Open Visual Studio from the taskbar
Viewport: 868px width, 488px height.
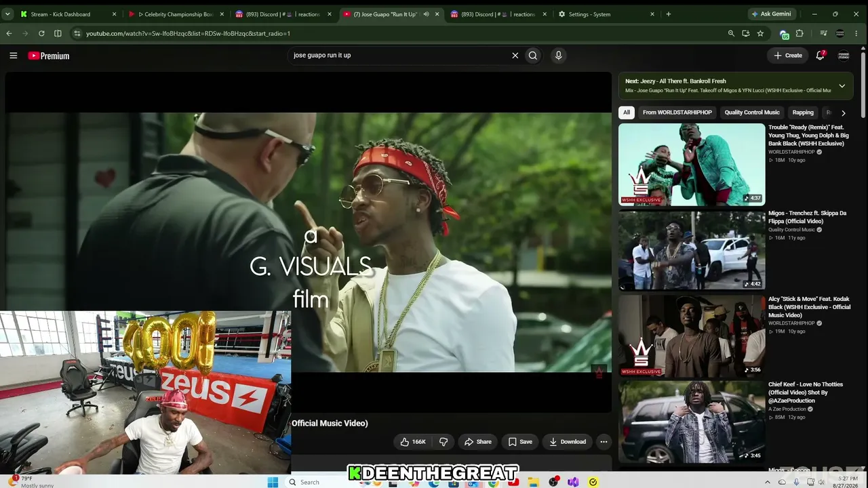[574, 482]
